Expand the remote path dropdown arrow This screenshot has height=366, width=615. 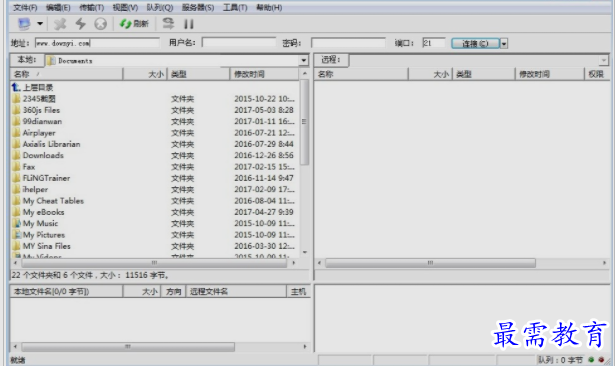604,60
